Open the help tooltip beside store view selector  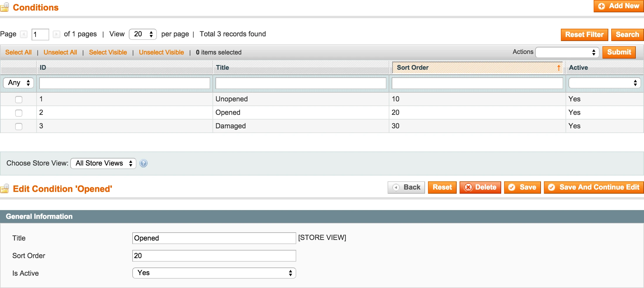[x=143, y=163]
